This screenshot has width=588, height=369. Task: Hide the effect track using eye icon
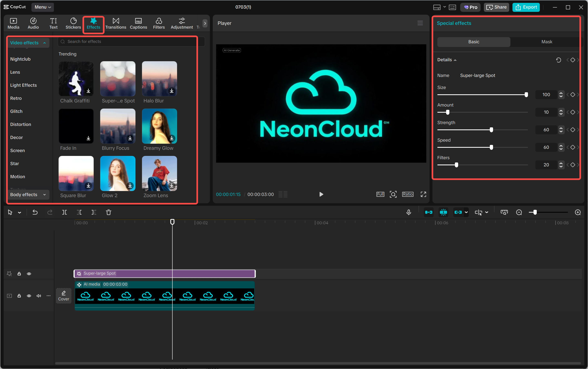[x=29, y=274]
